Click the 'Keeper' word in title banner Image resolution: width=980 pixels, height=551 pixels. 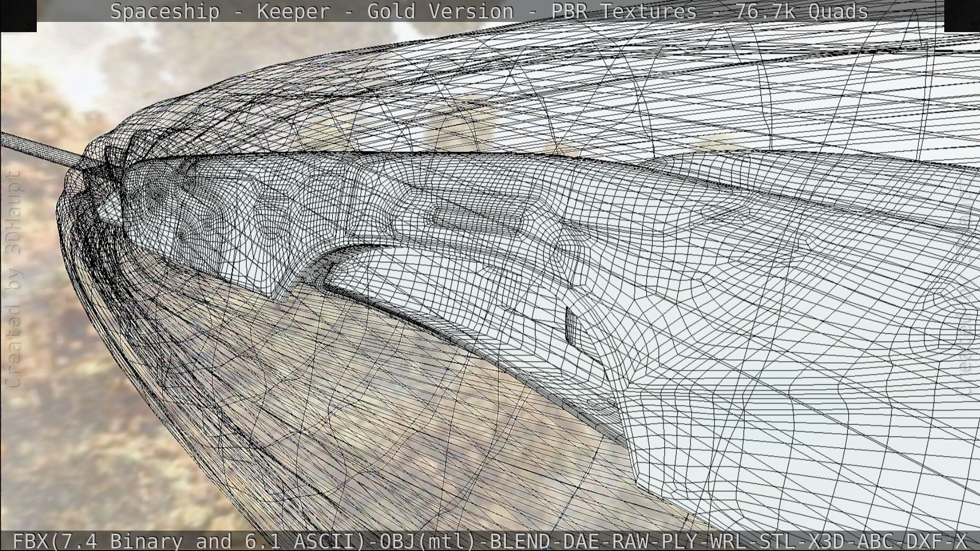pyautogui.click(x=293, y=11)
